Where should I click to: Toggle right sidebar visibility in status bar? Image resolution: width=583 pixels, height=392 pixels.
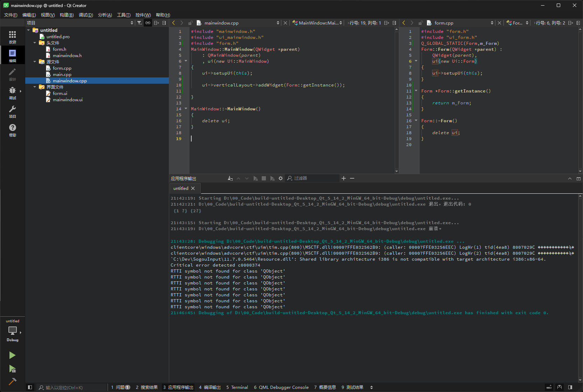[570, 387]
